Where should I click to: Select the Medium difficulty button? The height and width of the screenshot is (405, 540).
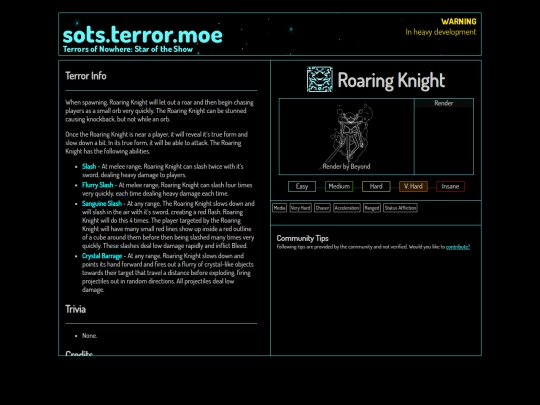tap(339, 186)
